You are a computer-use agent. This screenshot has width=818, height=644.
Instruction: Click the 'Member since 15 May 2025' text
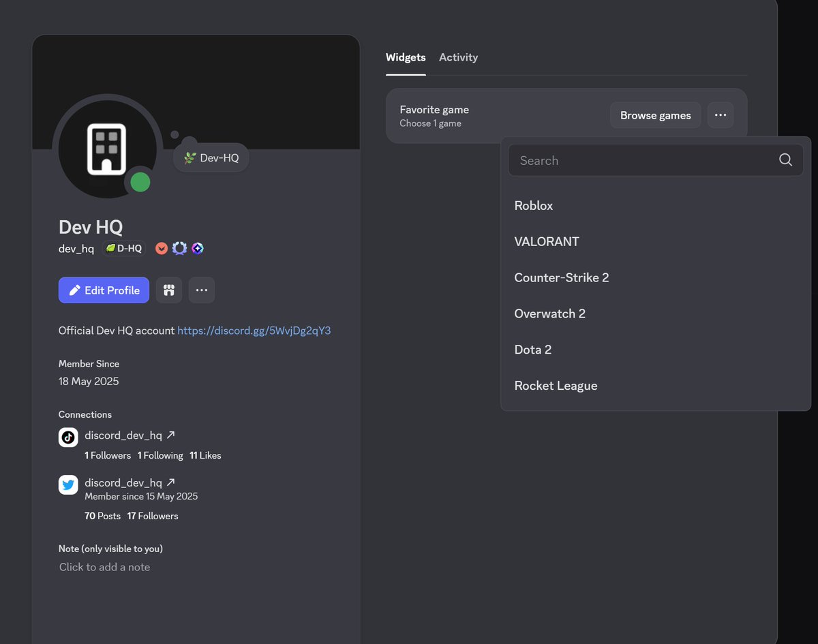pyautogui.click(x=141, y=496)
